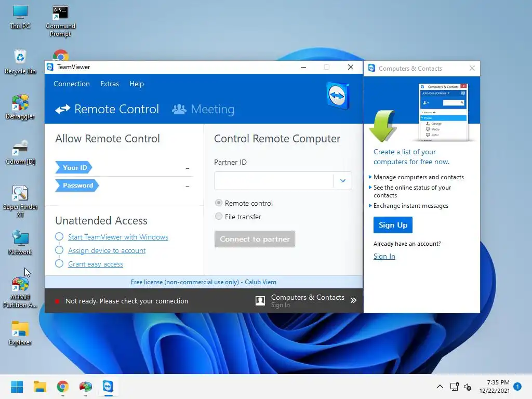This screenshot has height=399, width=532.
Task: Select the File transfer radio option
Action: point(219,216)
